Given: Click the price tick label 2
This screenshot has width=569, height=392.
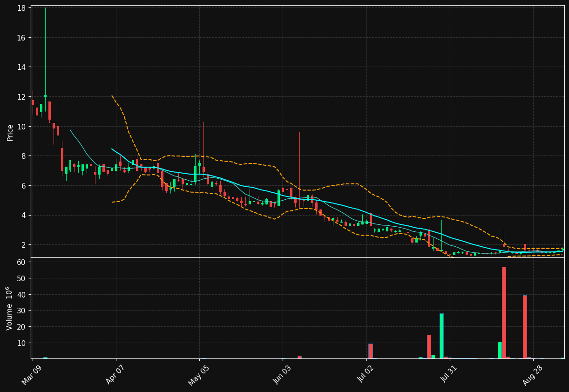Looking at the screenshot, I should click(24, 245).
